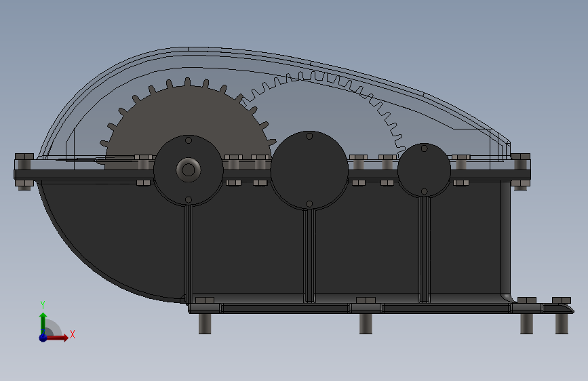Select the far-right flange bolt head on top
The width and height of the screenshot is (588, 381).
coord(520,157)
